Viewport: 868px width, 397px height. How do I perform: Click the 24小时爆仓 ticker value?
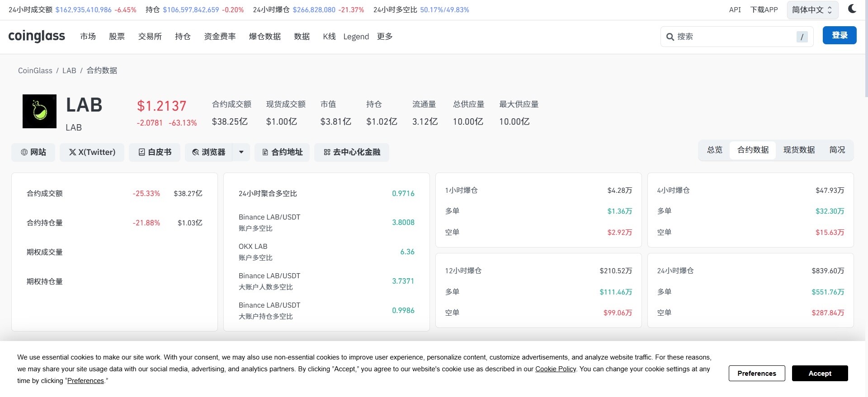tap(314, 9)
